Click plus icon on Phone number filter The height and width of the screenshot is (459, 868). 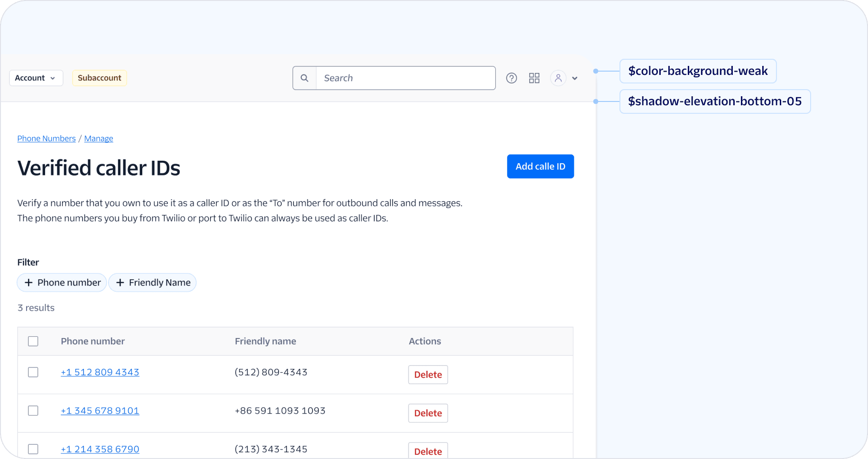[28, 283]
